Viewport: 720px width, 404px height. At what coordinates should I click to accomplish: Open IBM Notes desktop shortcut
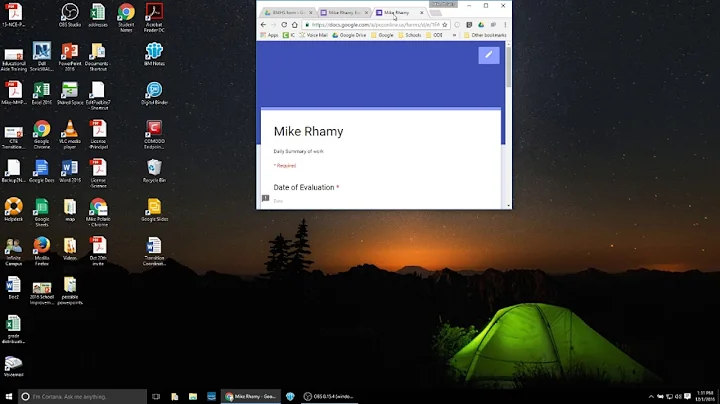click(x=154, y=54)
